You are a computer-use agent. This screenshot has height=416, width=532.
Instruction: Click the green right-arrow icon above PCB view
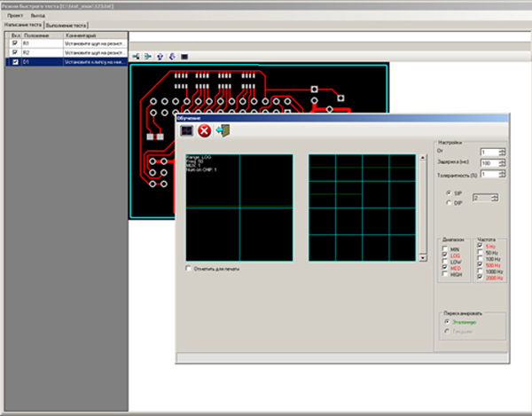[148, 56]
